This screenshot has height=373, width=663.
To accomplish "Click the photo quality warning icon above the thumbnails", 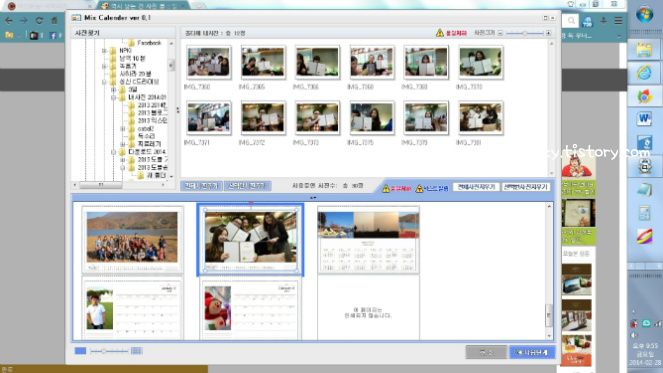I will click(x=440, y=33).
